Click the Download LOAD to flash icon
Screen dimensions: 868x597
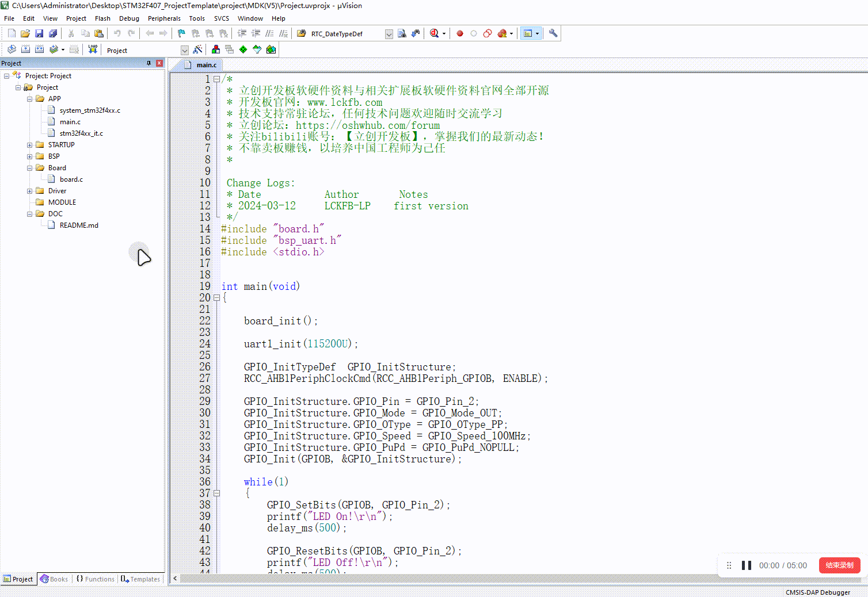pyautogui.click(x=93, y=49)
